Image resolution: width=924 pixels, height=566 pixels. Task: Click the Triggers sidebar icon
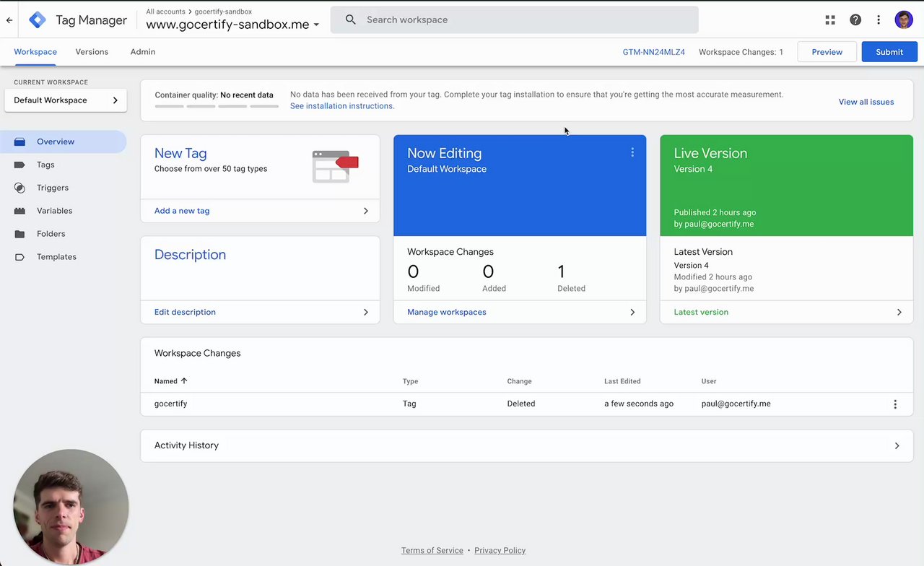pos(20,188)
